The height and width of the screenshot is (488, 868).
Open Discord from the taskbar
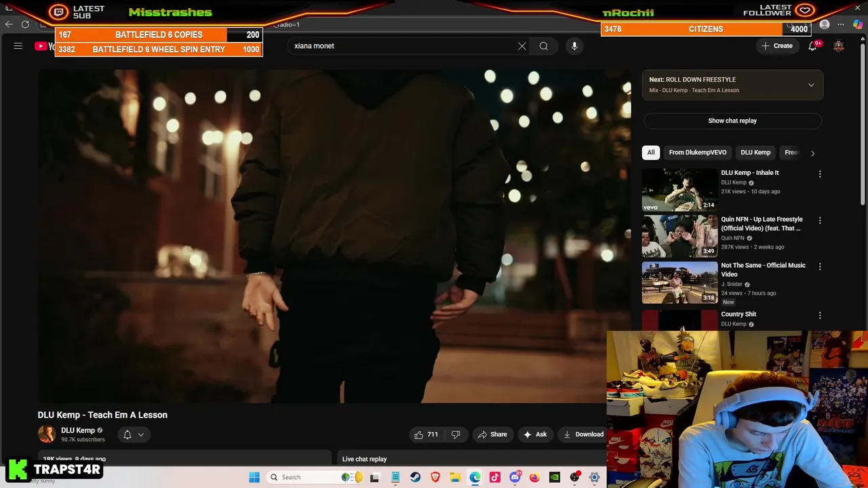[515, 477]
